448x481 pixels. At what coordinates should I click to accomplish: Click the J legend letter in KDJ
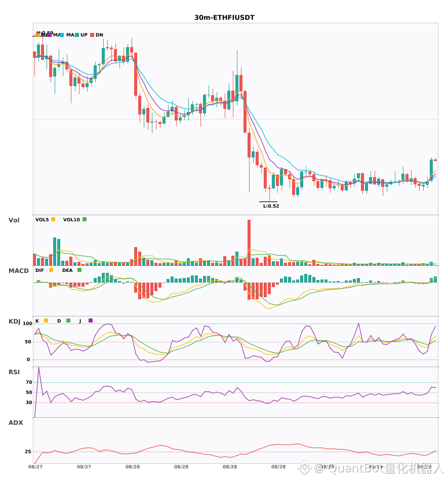80,321
